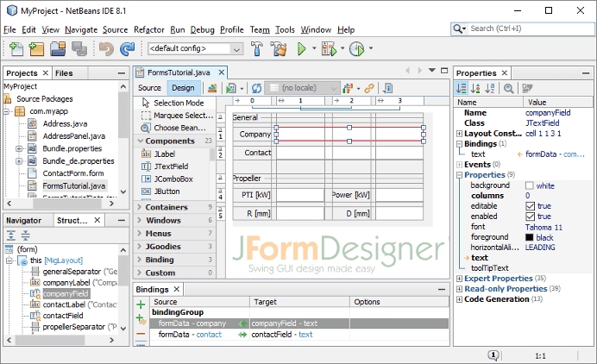Select JComboBox in Components palette
The height and width of the screenshot is (364, 597).
pyautogui.click(x=173, y=179)
